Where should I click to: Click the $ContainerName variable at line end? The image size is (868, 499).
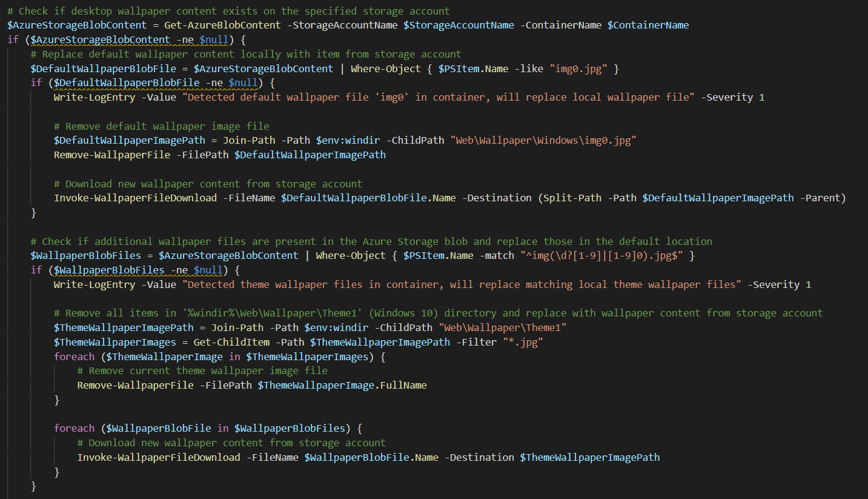[x=648, y=25]
